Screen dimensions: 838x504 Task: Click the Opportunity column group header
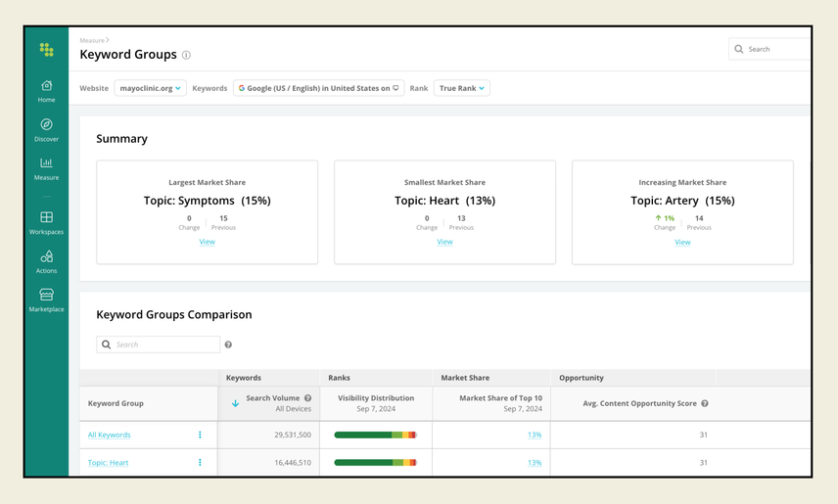581,378
